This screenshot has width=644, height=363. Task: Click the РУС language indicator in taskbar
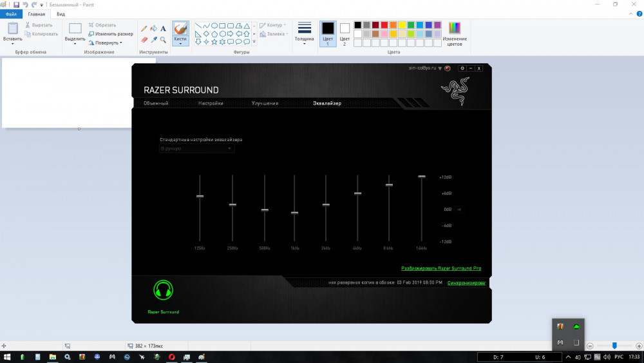[619, 357]
